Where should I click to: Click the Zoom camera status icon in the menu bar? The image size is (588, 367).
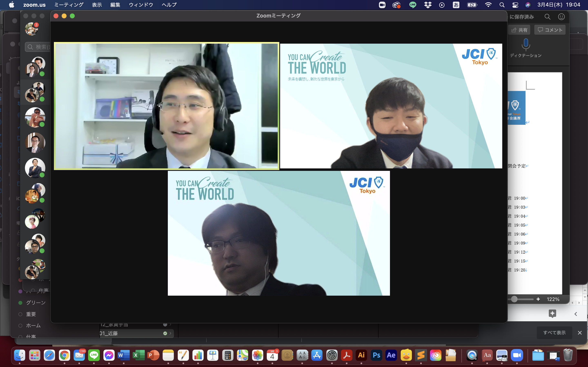[x=382, y=5]
